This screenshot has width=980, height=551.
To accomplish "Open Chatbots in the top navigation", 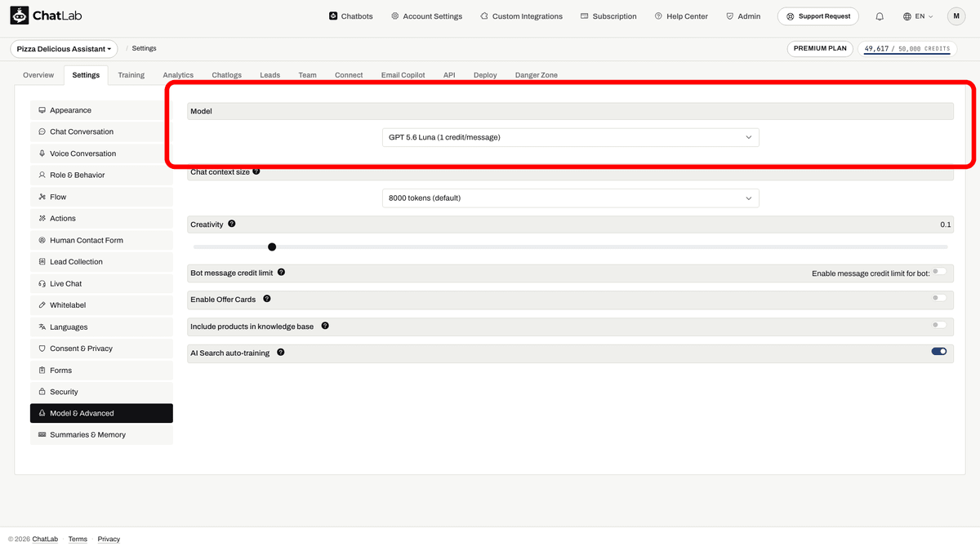I will click(351, 16).
